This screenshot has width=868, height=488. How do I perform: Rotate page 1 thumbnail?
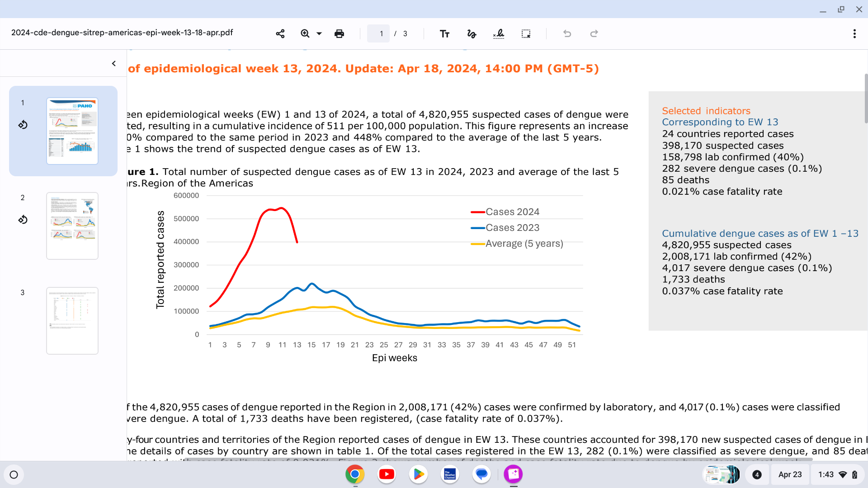[x=23, y=125]
